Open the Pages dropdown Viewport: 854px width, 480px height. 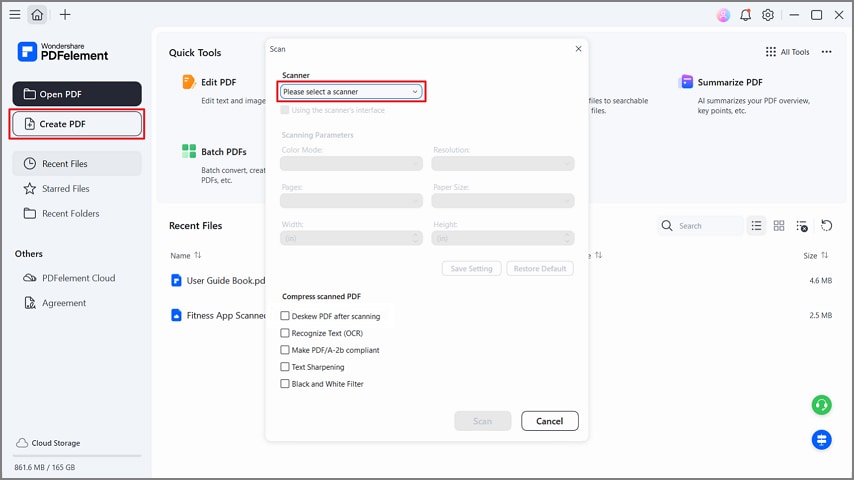point(351,200)
